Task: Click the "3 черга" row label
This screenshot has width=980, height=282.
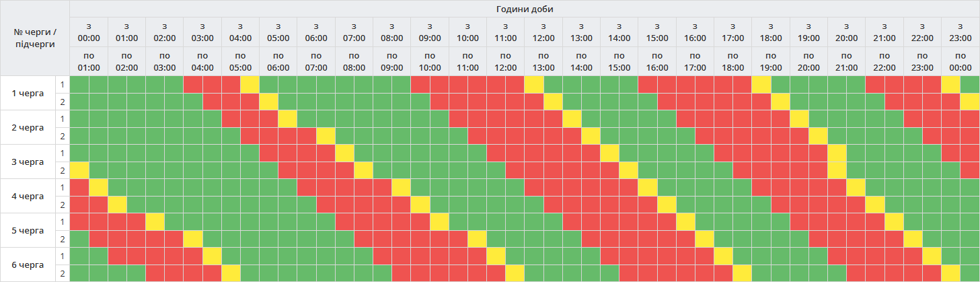Action: (28, 162)
